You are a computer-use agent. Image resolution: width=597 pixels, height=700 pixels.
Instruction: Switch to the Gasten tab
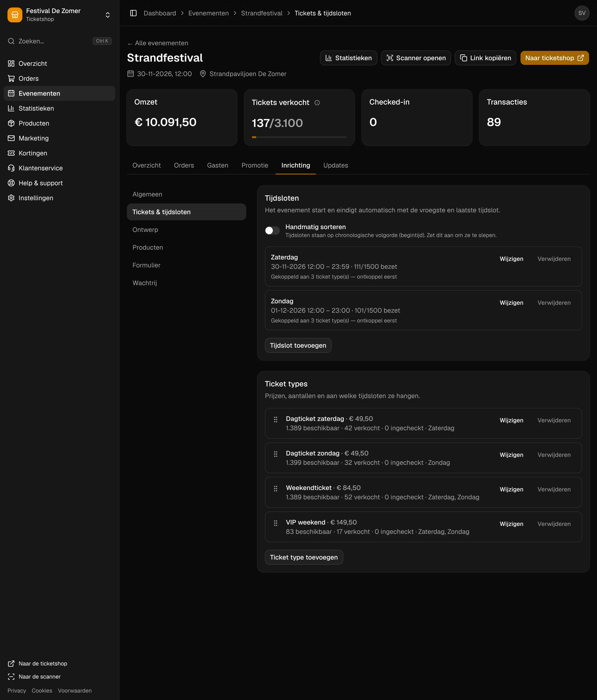pyautogui.click(x=217, y=165)
